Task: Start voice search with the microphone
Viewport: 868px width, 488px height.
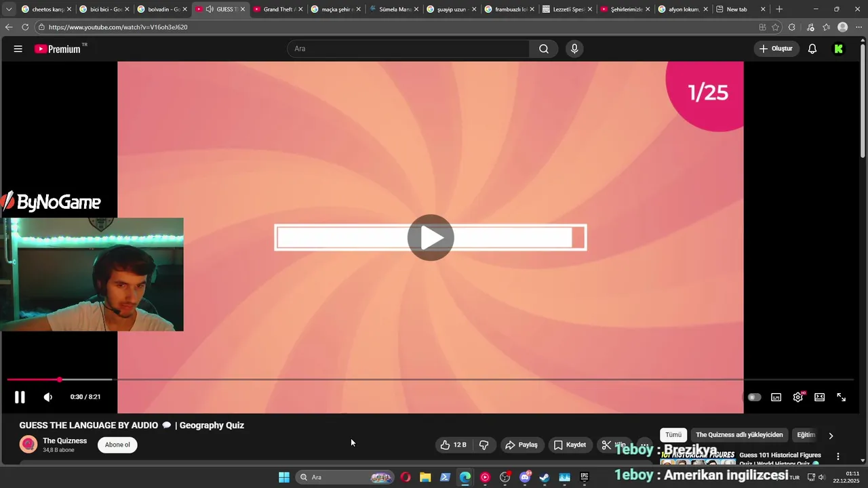Action: (574, 49)
